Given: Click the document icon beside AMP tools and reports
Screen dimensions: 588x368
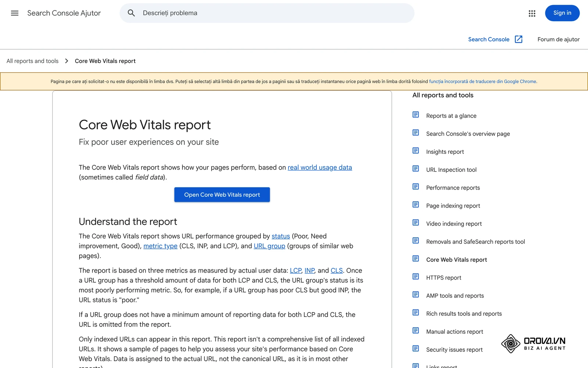Looking at the screenshot, I should [416, 294].
